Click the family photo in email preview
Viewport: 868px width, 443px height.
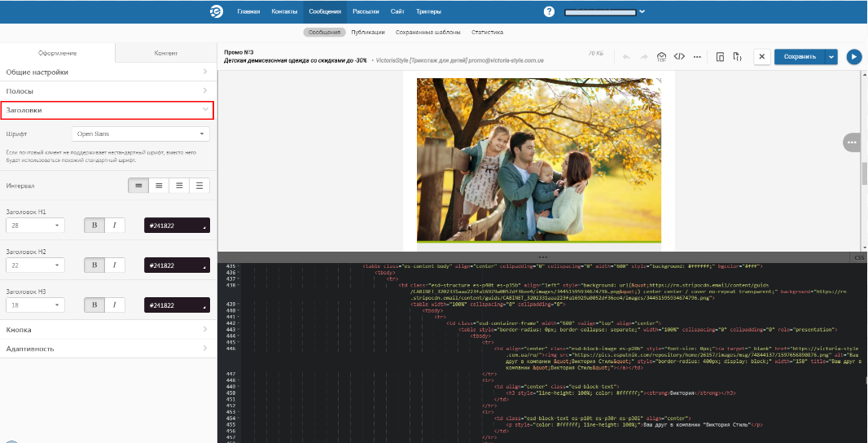click(x=538, y=160)
